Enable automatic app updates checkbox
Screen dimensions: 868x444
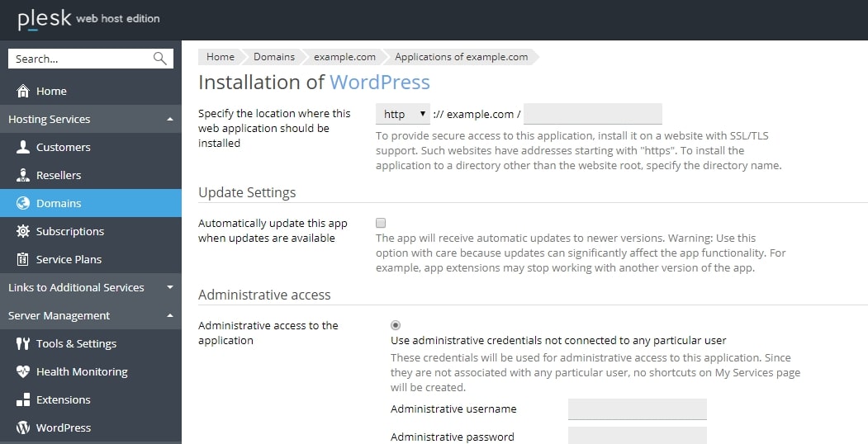(380, 223)
